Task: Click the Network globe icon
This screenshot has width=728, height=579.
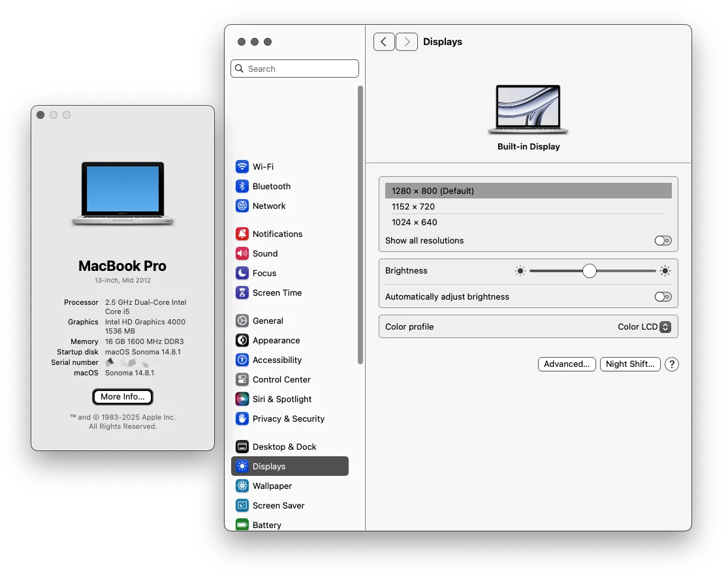Action: tap(242, 205)
